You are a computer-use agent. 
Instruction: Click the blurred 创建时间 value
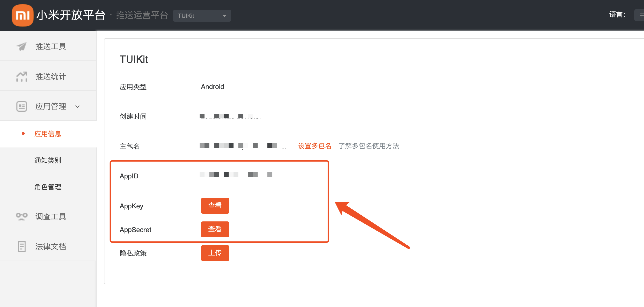tap(229, 116)
